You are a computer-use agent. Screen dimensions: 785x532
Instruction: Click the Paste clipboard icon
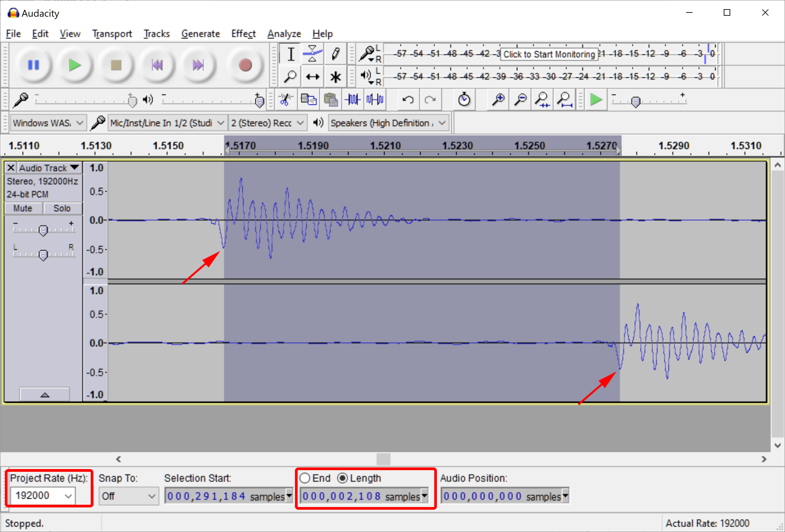[331, 100]
